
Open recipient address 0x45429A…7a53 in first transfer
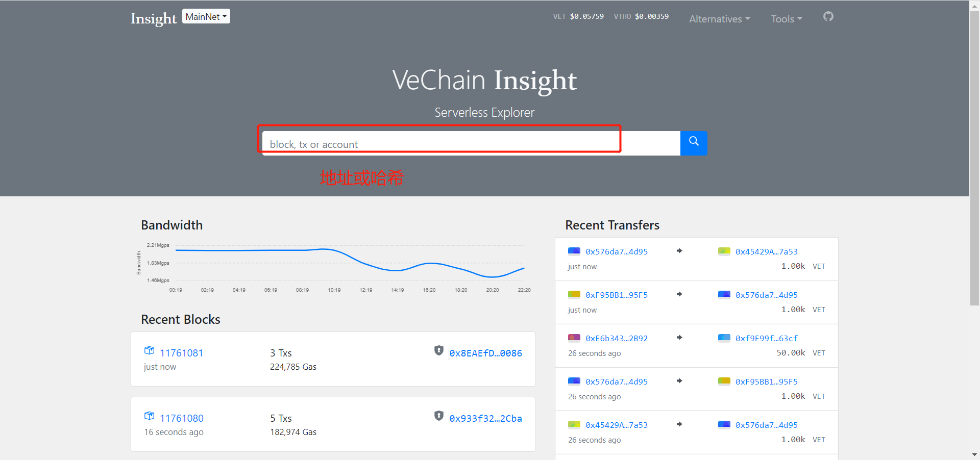click(766, 251)
